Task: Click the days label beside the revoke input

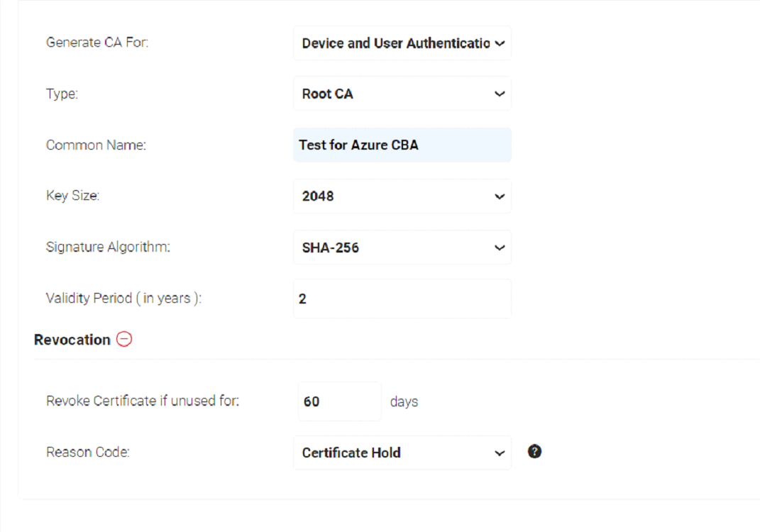Action: 406,401
